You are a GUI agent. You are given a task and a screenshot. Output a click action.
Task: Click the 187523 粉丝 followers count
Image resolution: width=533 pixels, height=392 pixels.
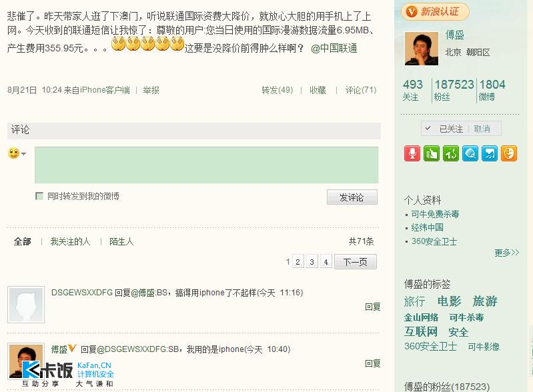[454, 90]
